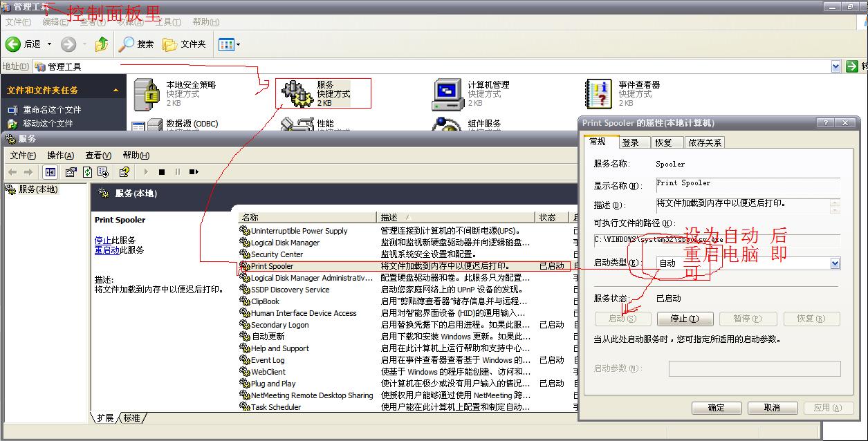This screenshot has width=868, height=441.
Task: Click 取消 button in properties dialog
Action: [x=773, y=408]
